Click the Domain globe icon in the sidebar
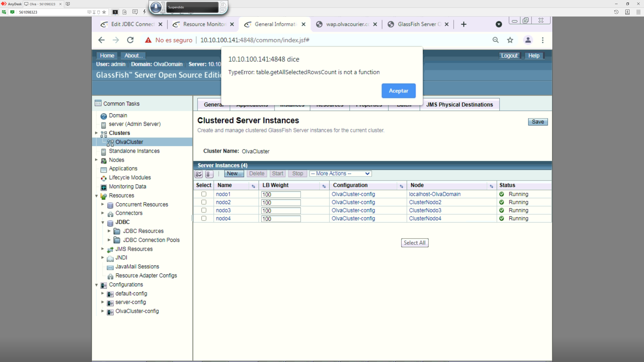This screenshot has width=644, height=362. click(x=104, y=116)
